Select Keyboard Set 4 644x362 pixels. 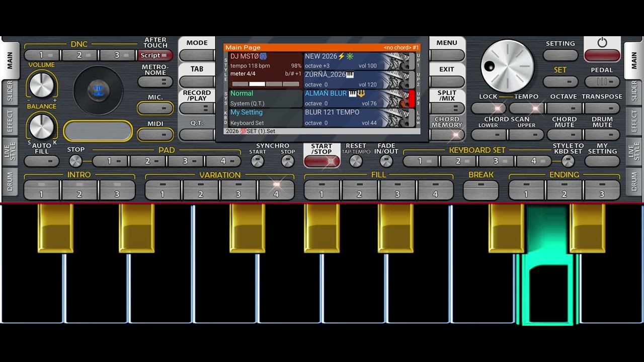(534, 161)
